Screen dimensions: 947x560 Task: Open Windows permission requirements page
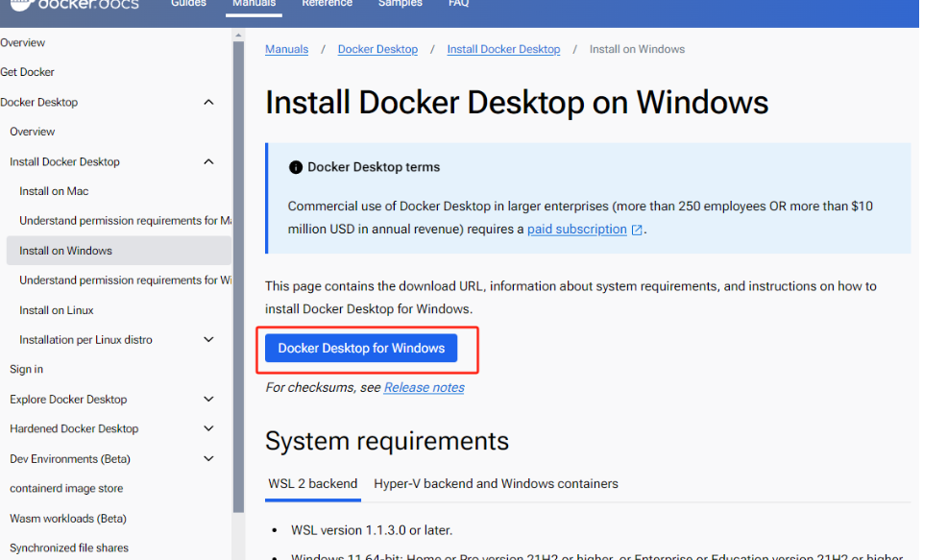point(125,280)
